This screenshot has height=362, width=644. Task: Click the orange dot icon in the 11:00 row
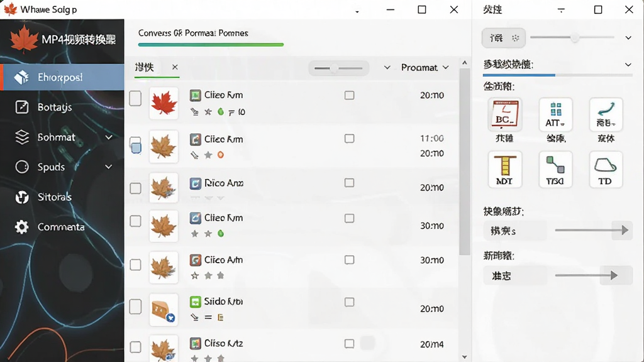click(x=221, y=155)
